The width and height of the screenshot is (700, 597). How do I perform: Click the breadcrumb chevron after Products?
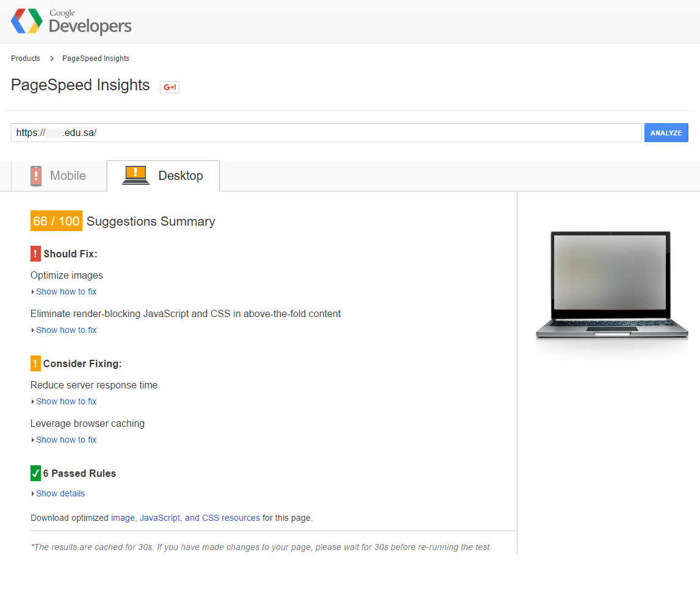click(x=52, y=59)
